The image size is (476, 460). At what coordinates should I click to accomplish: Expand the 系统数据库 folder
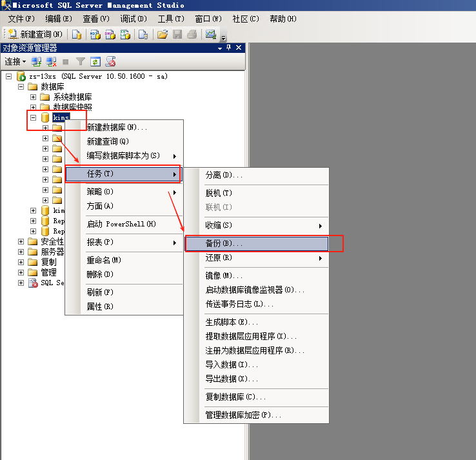point(33,97)
